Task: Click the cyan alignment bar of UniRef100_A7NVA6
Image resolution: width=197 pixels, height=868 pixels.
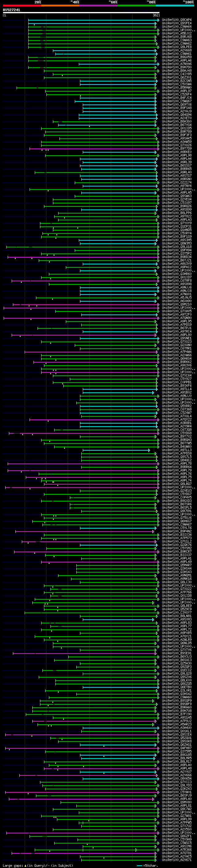Action: (119, 64)
